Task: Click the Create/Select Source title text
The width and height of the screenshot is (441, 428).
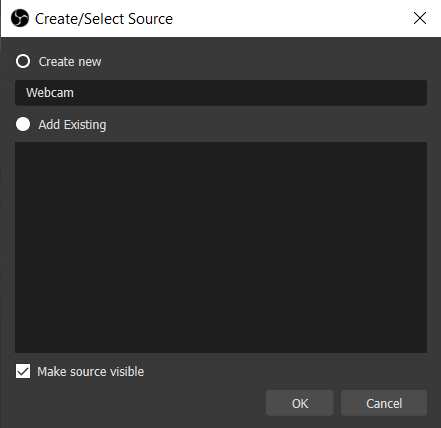Action: click(x=104, y=19)
